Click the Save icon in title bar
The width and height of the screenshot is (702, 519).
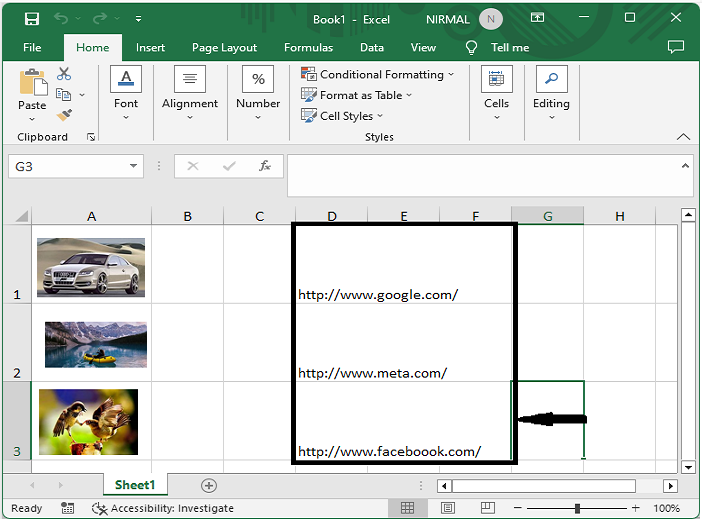(x=32, y=19)
